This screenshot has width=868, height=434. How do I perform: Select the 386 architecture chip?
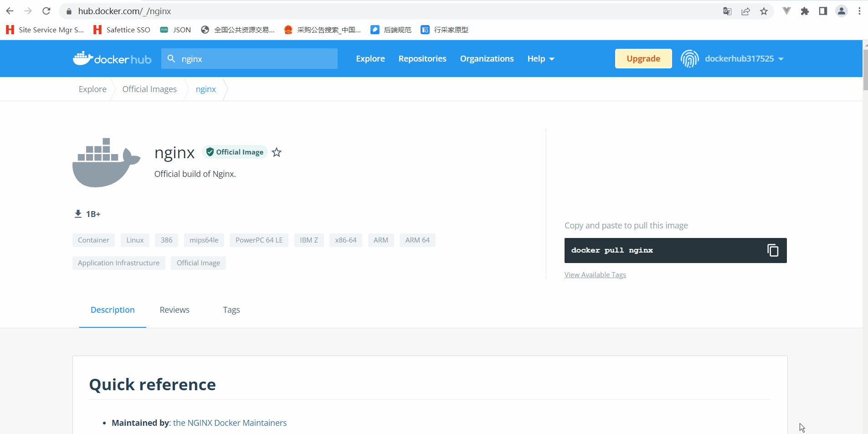point(166,240)
